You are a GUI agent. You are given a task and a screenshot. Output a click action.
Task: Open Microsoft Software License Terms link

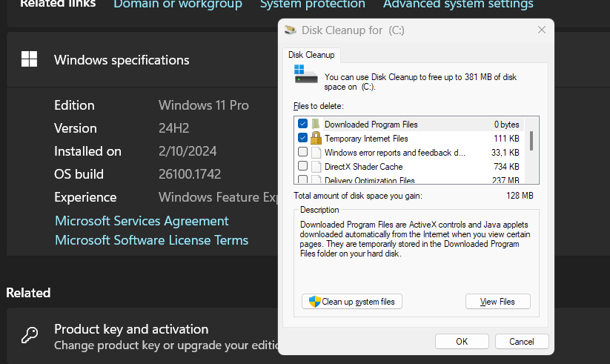151,240
